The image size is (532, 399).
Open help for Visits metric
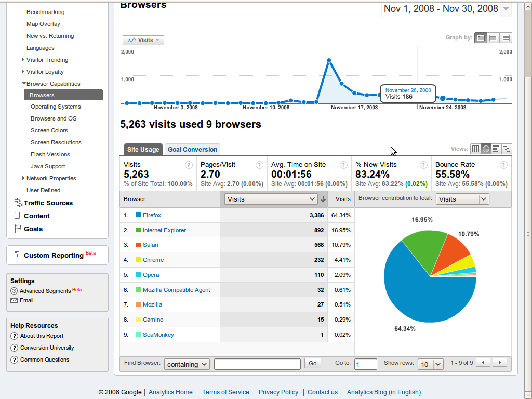click(189, 165)
